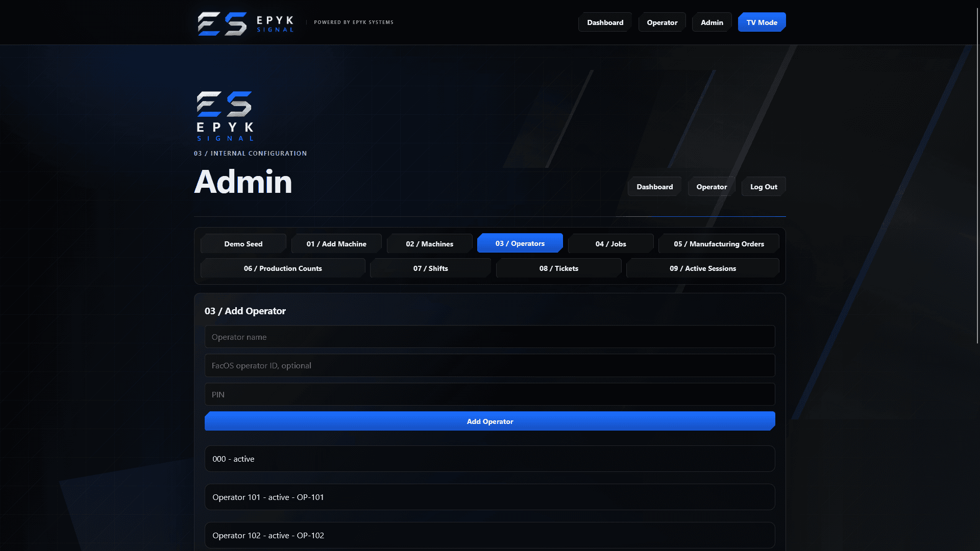Screen dimensions: 980x551
Task: Open the 04 / Jobs tab
Action: click(611, 244)
